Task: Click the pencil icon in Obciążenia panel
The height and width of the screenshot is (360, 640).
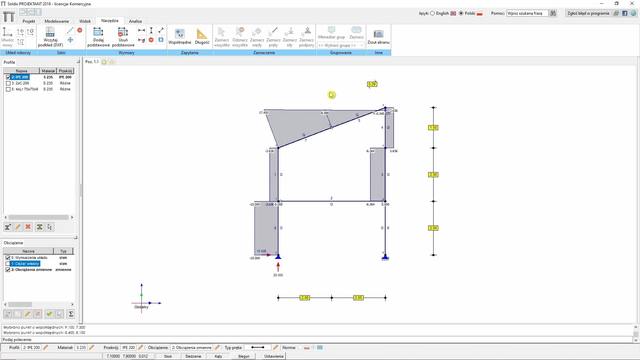Action: click(x=28, y=314)
